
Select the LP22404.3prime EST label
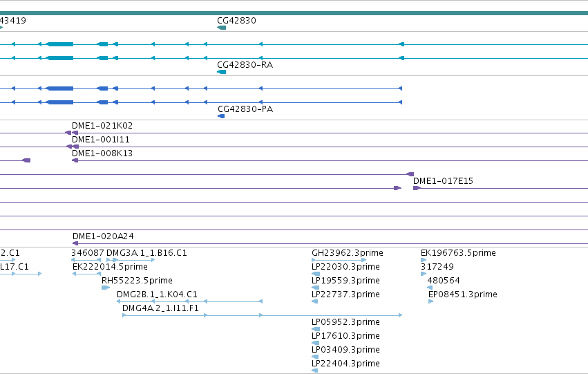[345, 364]
